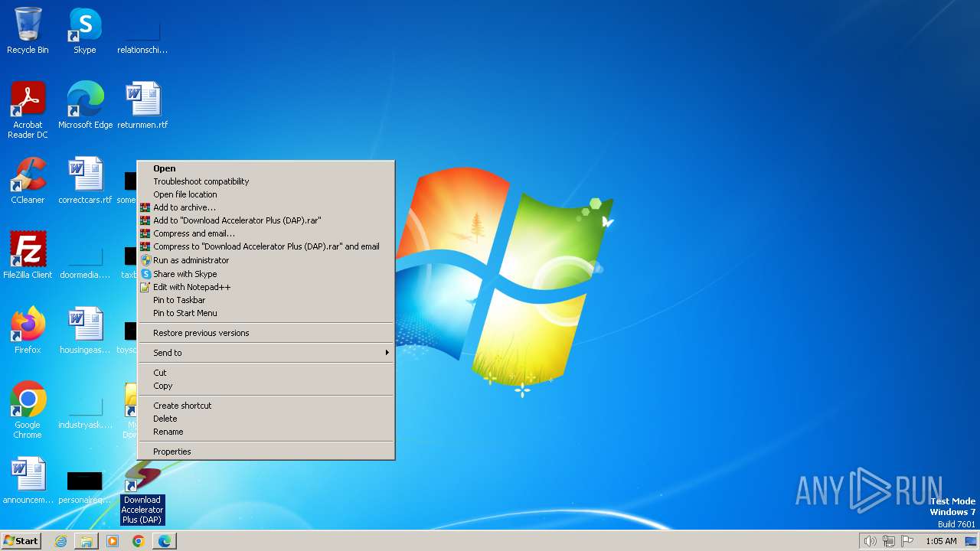The image size is (980, 551).
Task: Select Pin to Start Menu
Action: pos(266,313)
